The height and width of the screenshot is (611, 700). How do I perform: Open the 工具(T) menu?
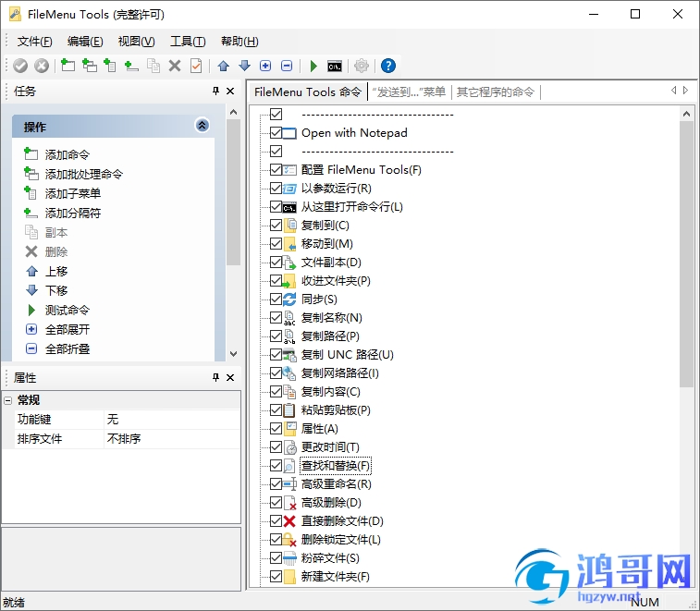point(188,42)
